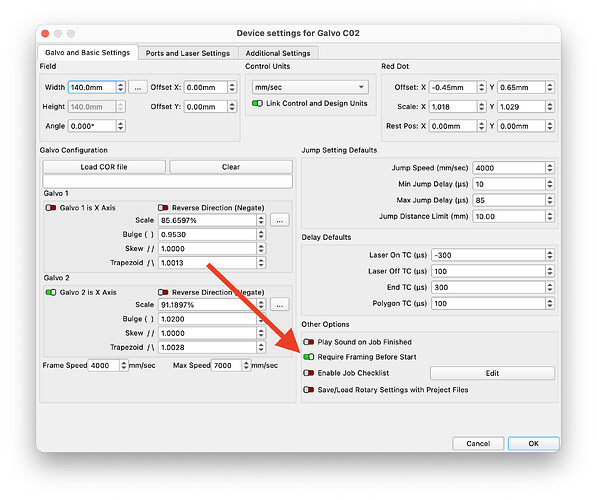Click the Frame Speed field
597x500 pixels.
[104, 365]
